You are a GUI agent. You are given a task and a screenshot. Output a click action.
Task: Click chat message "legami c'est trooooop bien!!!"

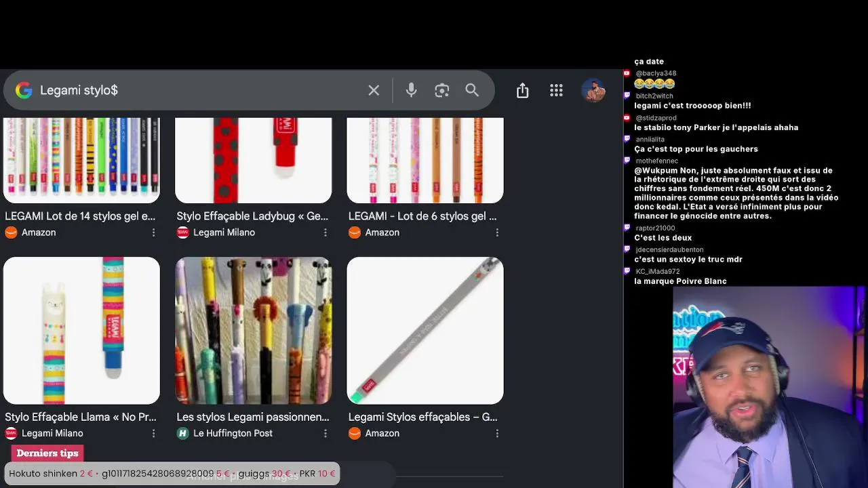(692, 106)
